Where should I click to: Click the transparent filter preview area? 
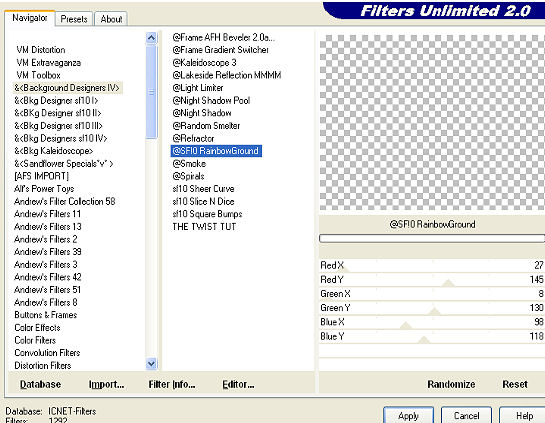(432, 122)
